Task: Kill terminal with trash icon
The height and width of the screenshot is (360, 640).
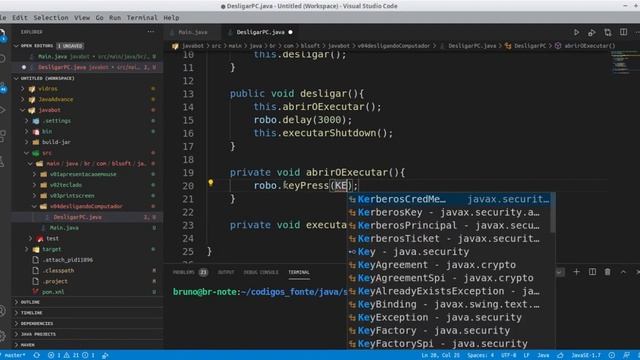Action: (x=608, y=272)
